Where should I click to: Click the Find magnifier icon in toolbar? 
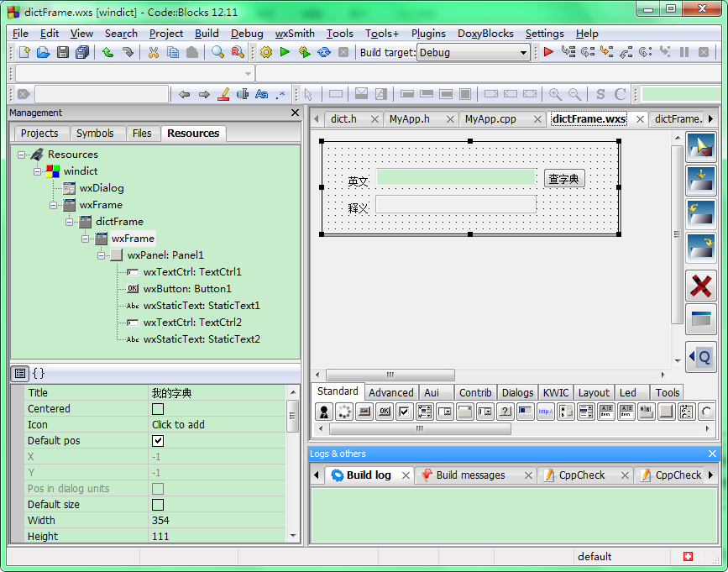[217, 52]
